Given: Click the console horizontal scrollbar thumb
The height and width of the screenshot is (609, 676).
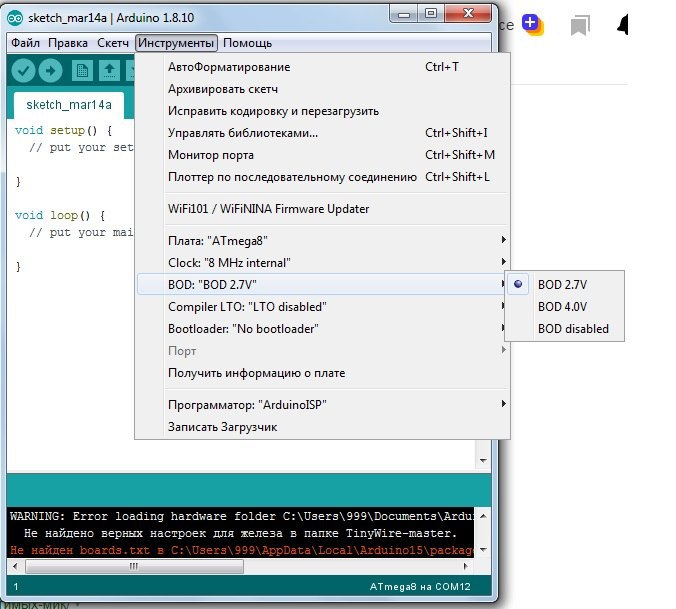Looking at the screenshot, I should click(x=134, y=566).
